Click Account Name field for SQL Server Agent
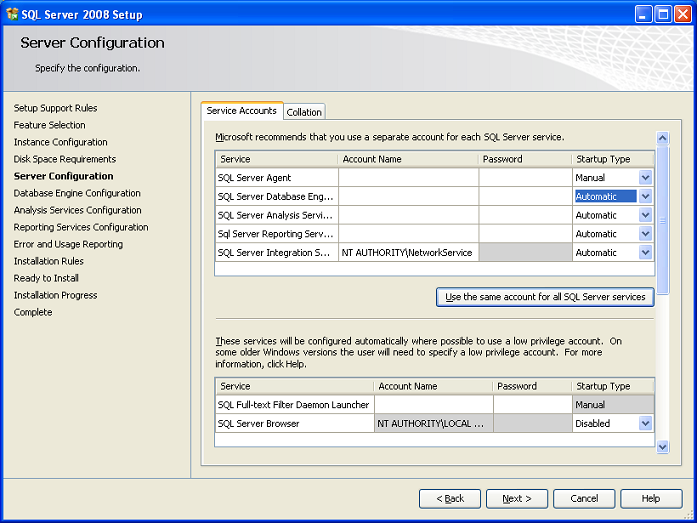 (409, 178)
